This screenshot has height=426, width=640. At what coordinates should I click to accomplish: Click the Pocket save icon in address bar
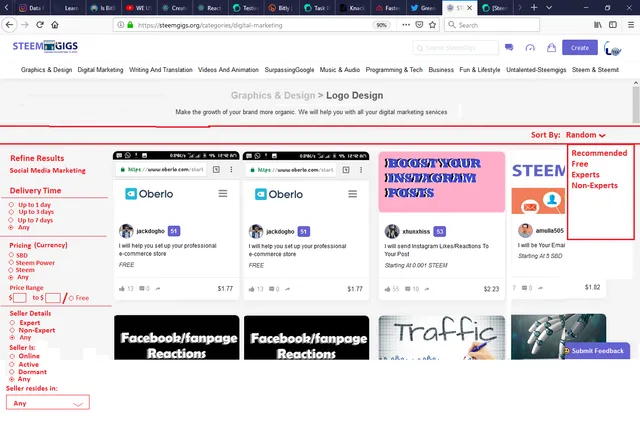[419, 25]
